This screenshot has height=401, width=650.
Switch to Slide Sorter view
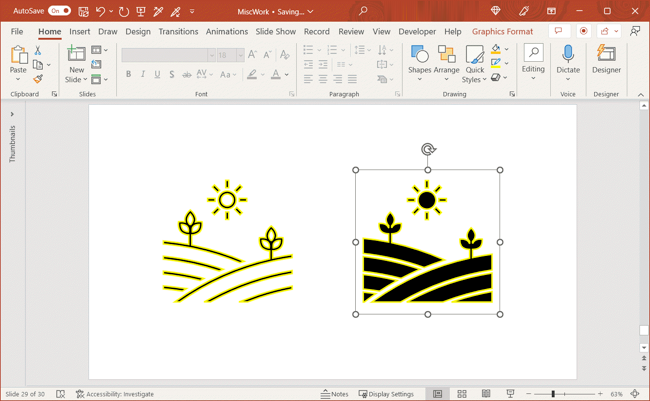[x=462, y=394]
